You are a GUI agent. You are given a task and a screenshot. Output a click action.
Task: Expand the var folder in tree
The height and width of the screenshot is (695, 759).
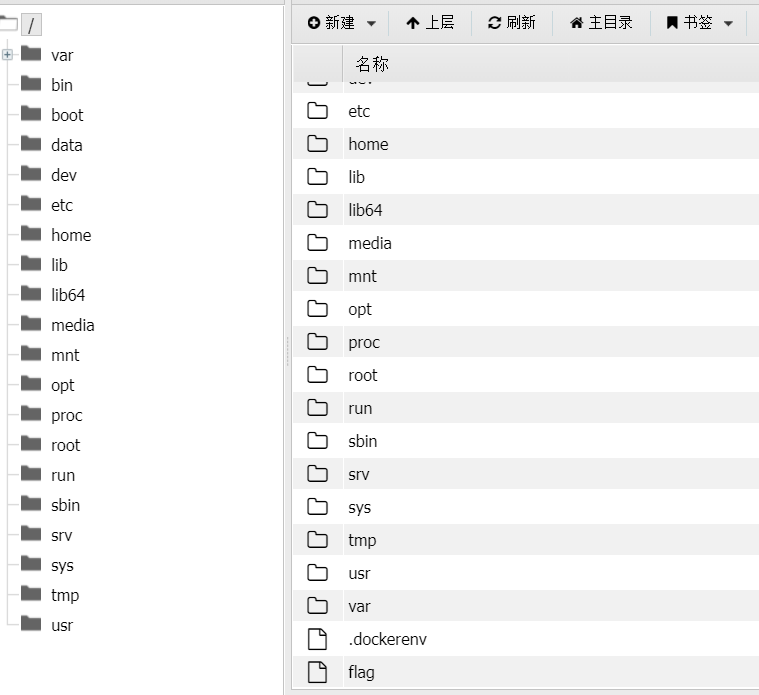pos(7,55)
